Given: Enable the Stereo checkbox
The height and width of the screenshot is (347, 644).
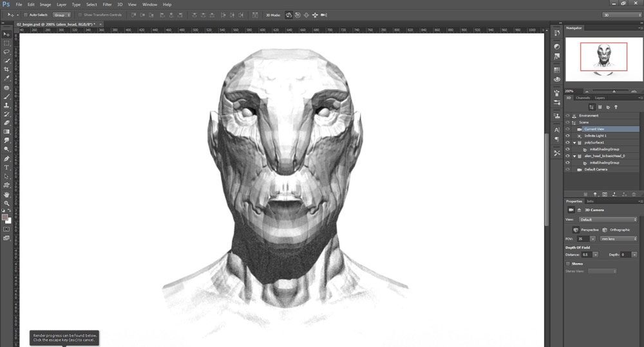Looking at the screenshot, I should coord(568,264).
